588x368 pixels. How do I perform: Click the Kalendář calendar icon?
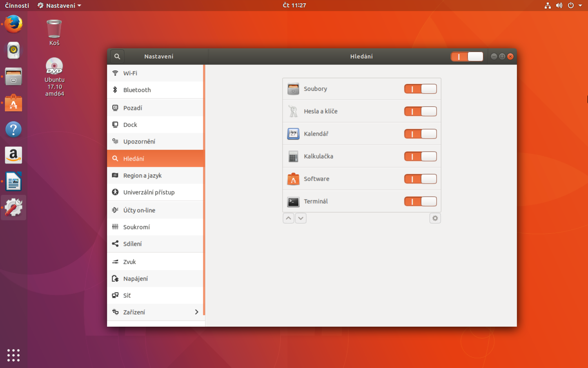pos(293,134)
